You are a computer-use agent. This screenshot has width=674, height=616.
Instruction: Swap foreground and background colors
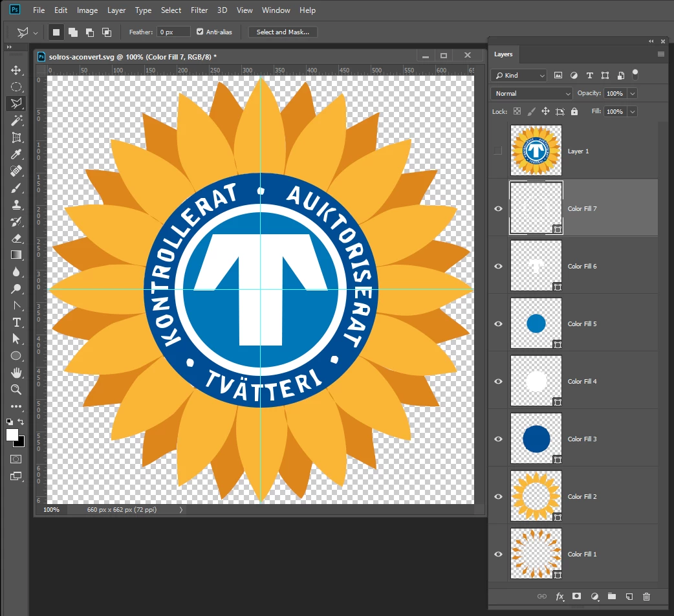(21, 422)
